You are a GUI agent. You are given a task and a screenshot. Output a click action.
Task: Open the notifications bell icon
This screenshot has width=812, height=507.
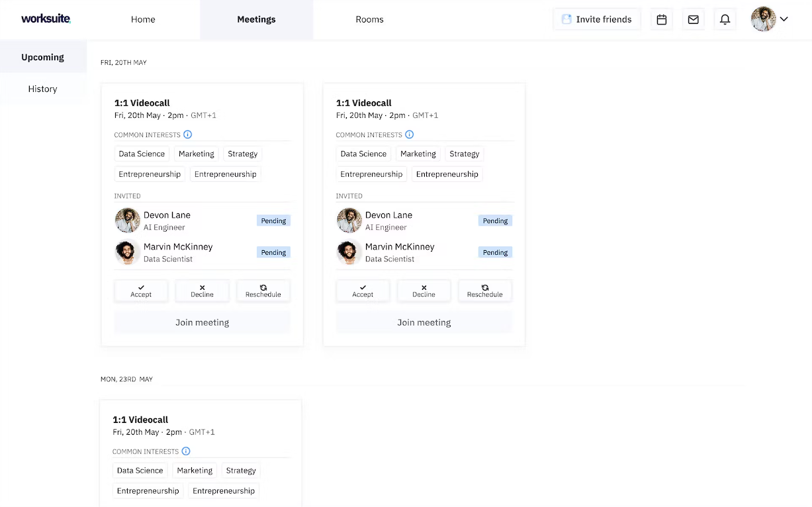(x=725, y=20)
